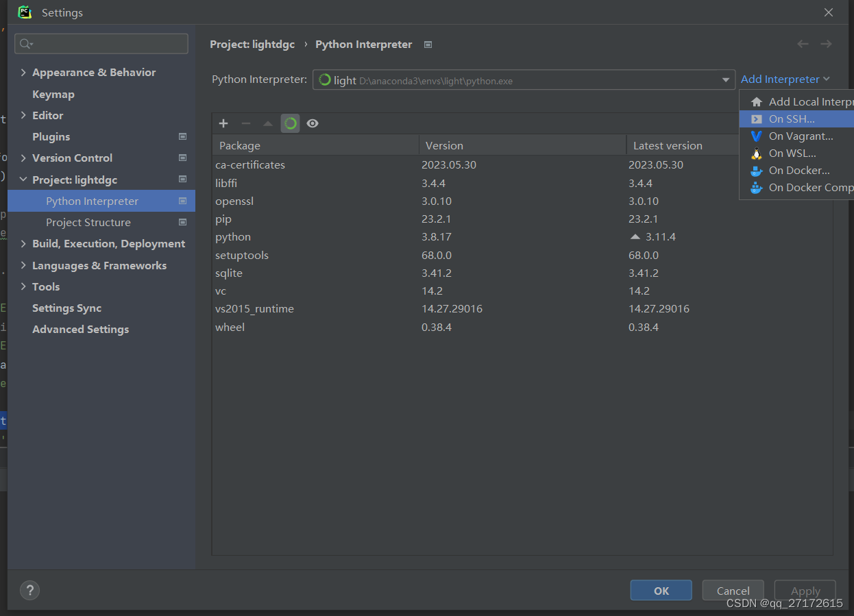Click the upgrade package up-arrow icon

tap(268, 123)
